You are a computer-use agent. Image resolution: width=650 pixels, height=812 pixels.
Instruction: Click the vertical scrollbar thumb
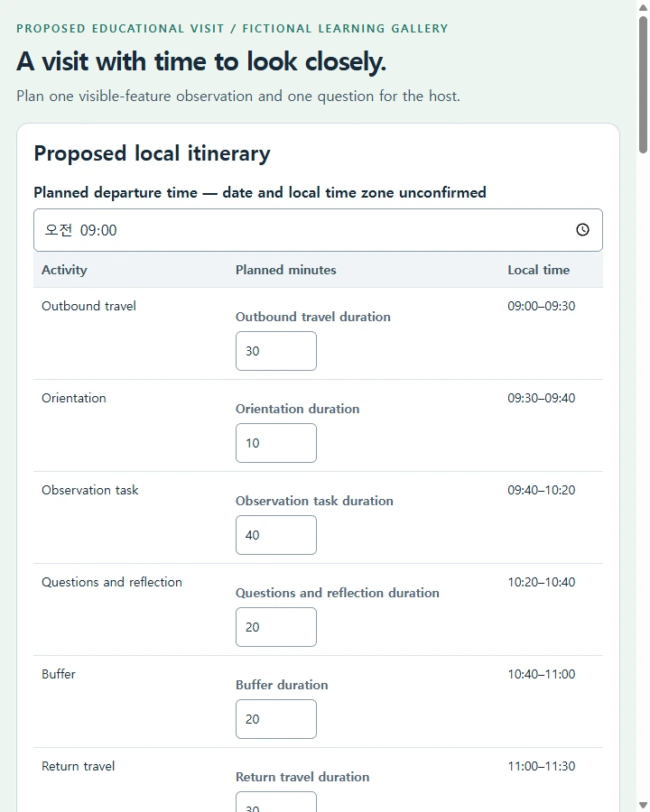click(x=644, y=85)
